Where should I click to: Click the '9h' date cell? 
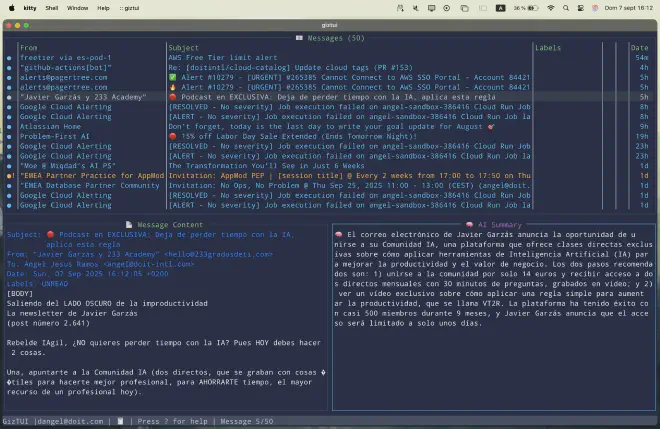point(644,127)
